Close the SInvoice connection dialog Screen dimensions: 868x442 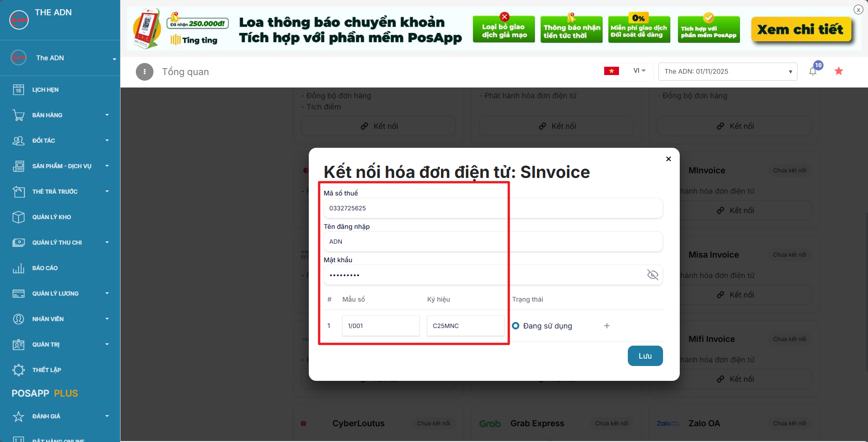pos(669,159)
